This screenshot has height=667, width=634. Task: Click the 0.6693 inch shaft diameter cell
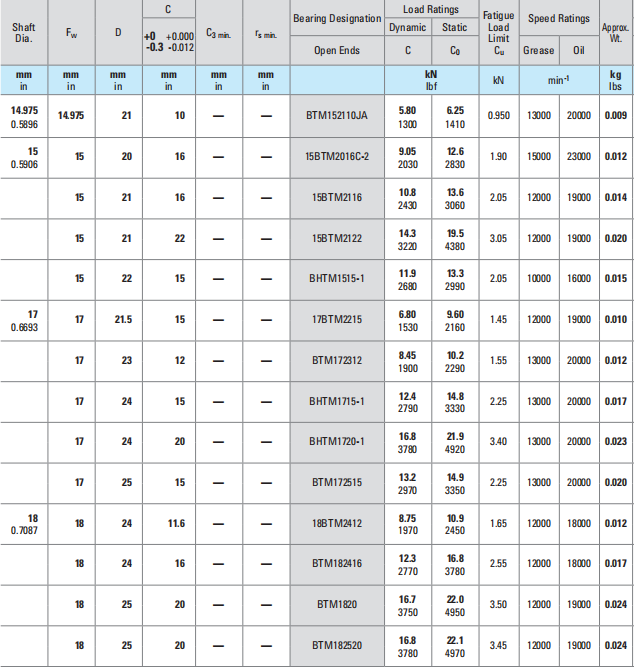click(x=24, y=327)
